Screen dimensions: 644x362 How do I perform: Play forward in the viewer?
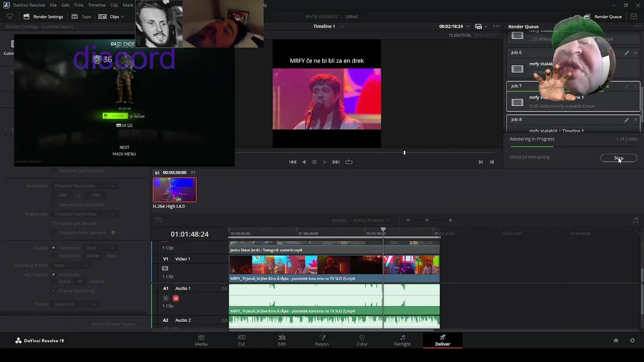pyautogui.click(x=325, y=162)
